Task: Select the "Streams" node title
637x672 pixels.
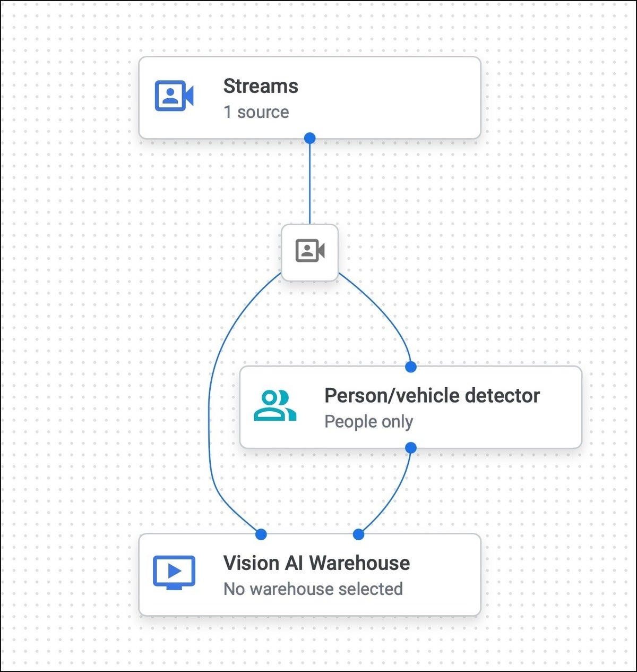Action: point(261,86)
